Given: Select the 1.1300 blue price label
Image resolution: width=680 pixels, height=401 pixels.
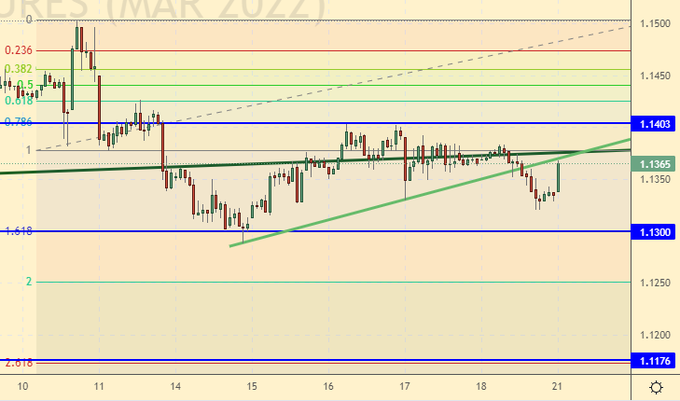Looking at the screenshot, I should pos(655,231).
